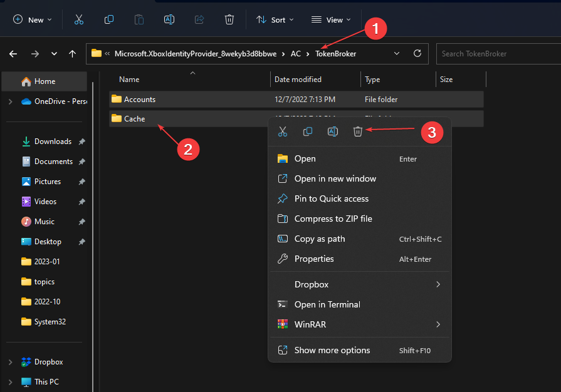This screenshot has width=561, height=392.
Task: Choose Copy as path
Action: click(360, 239)
